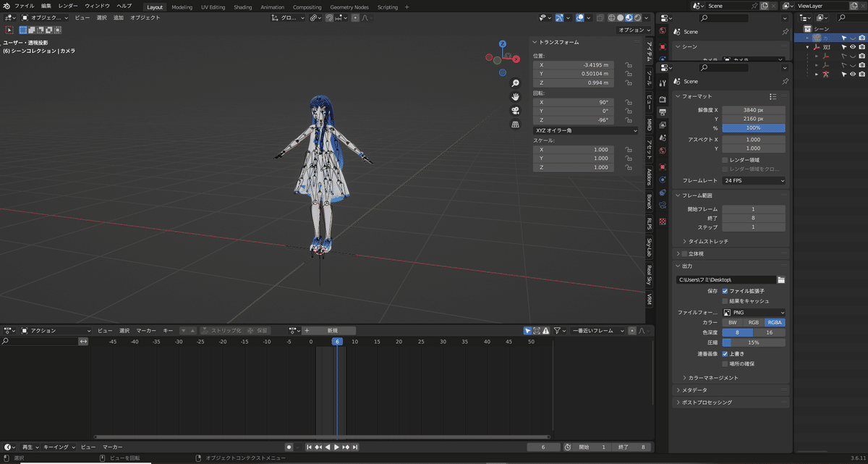Open the レンダー menu
Viewport: 868px width, 464px height.
[68, 6]
